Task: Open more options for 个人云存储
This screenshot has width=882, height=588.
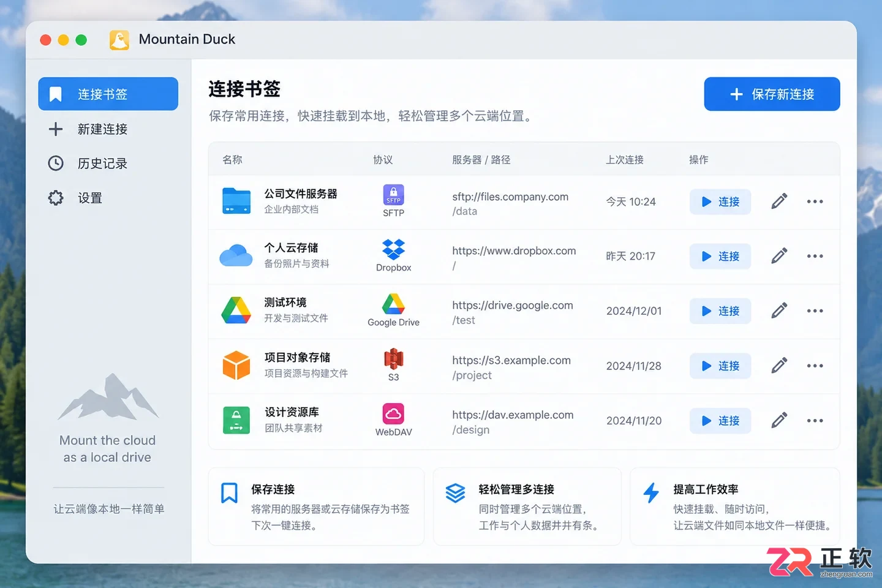Action: coord(815,256)
